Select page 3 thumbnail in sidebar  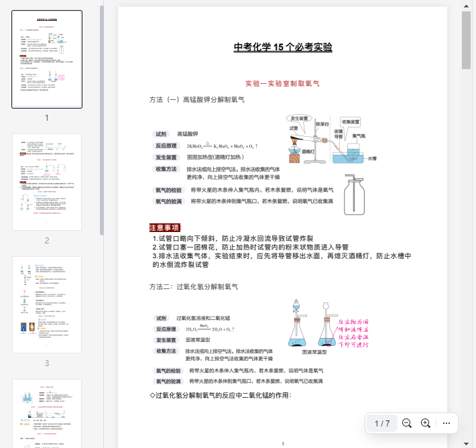click(47, 304)
